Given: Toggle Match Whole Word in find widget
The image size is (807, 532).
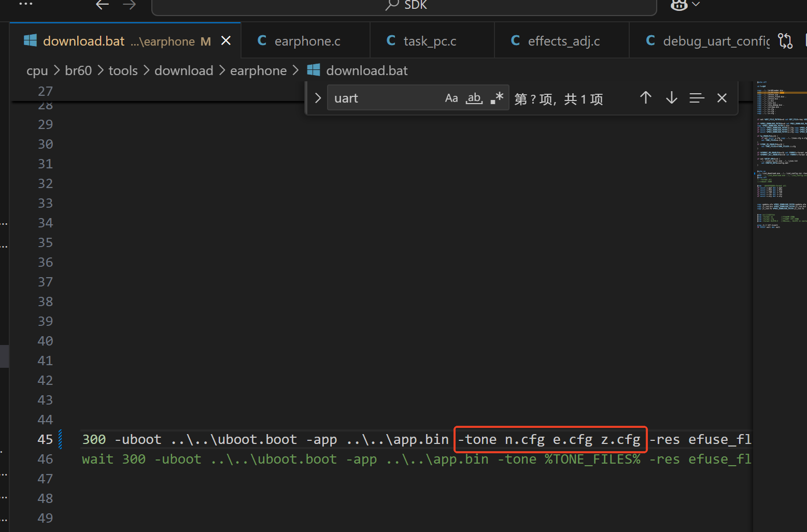Looking at the screenshot, I should pyautogui.click(x=474, y=98).
